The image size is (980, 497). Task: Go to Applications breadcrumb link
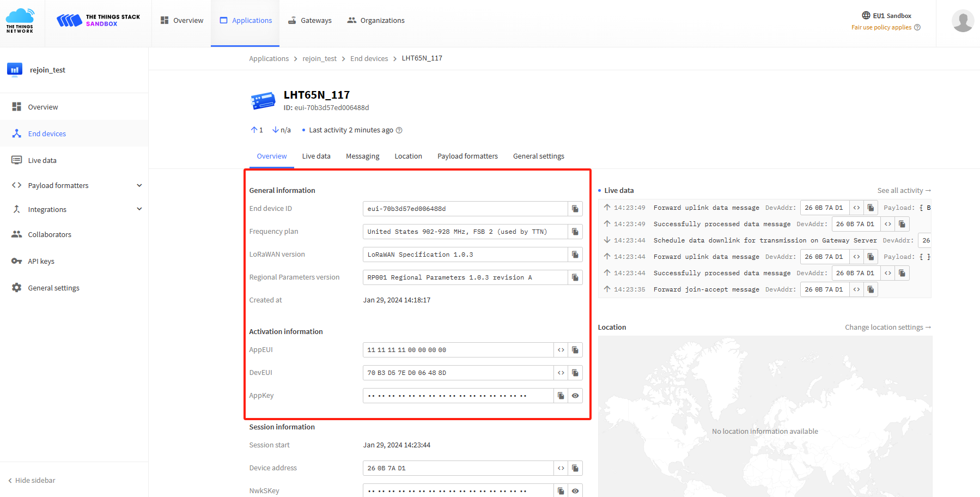pos(269,59)
